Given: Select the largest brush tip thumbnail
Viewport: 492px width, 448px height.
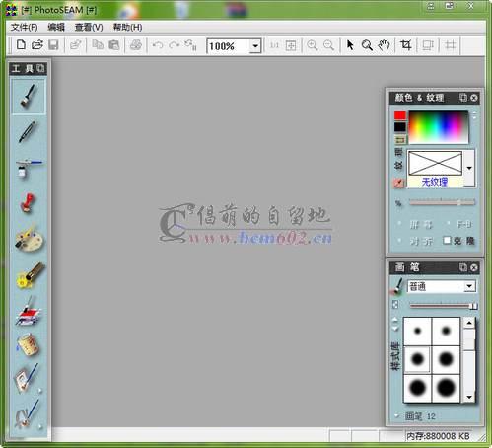Looking at the screenshot, I should [x=446, y=388].
